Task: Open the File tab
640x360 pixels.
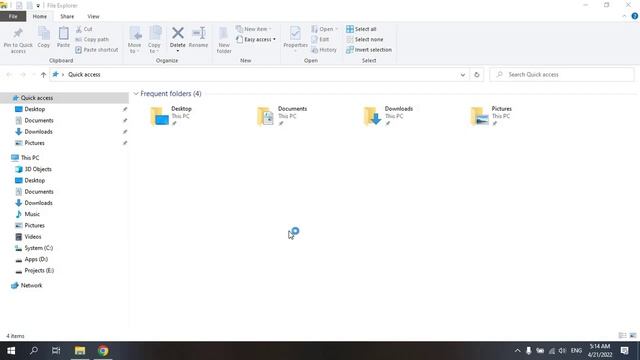Action: coord(13,16)
